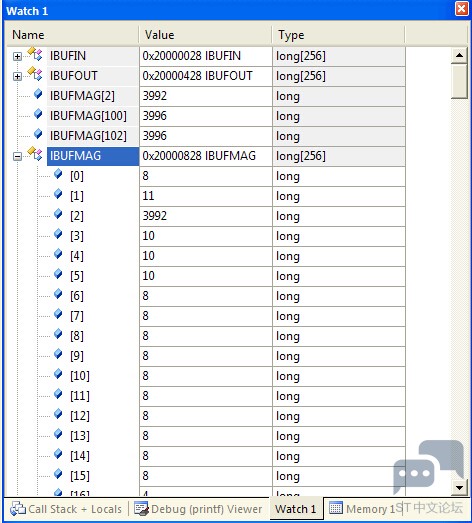Select the [9] element name
The image size is (472, 523).
(77, 356)
